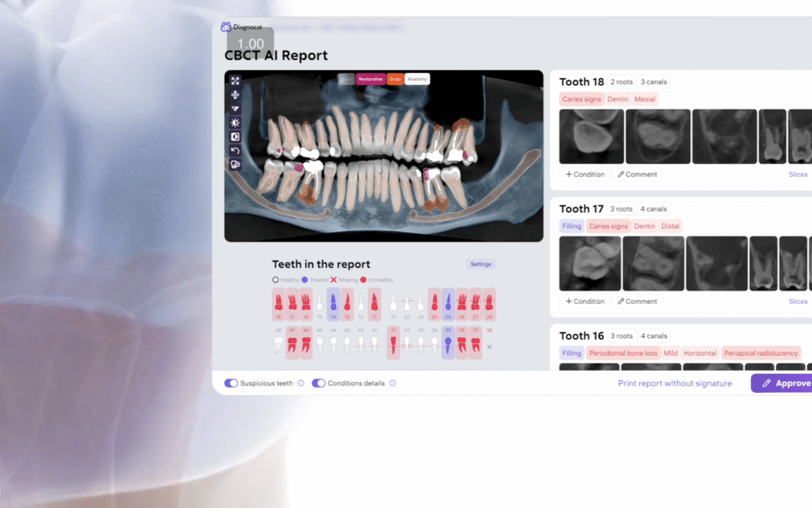Viewport: 812px width, 508px height.
Task: Click info icon next to Suspicious teeth
Action: 301,383
